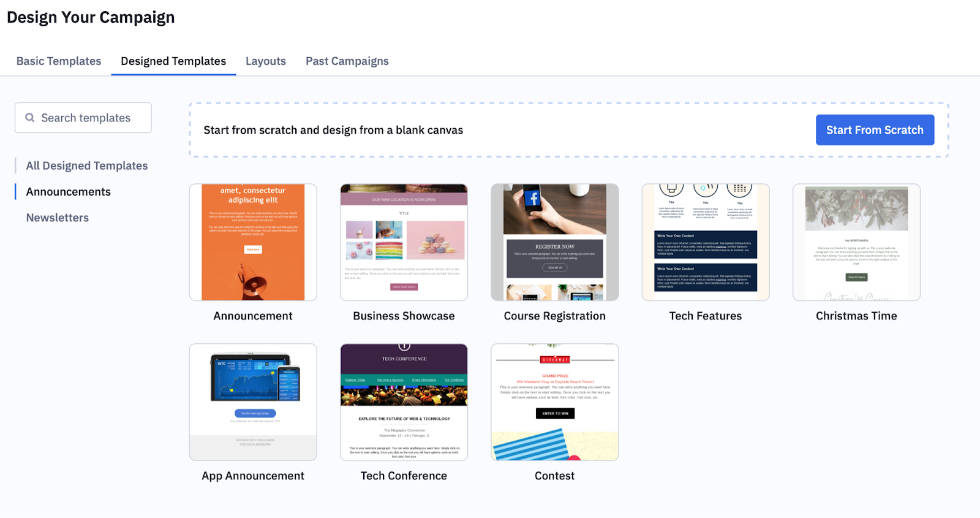Filter by the Announcements category
Viewport: 980px width, 518px height.
tap(69, 192)
